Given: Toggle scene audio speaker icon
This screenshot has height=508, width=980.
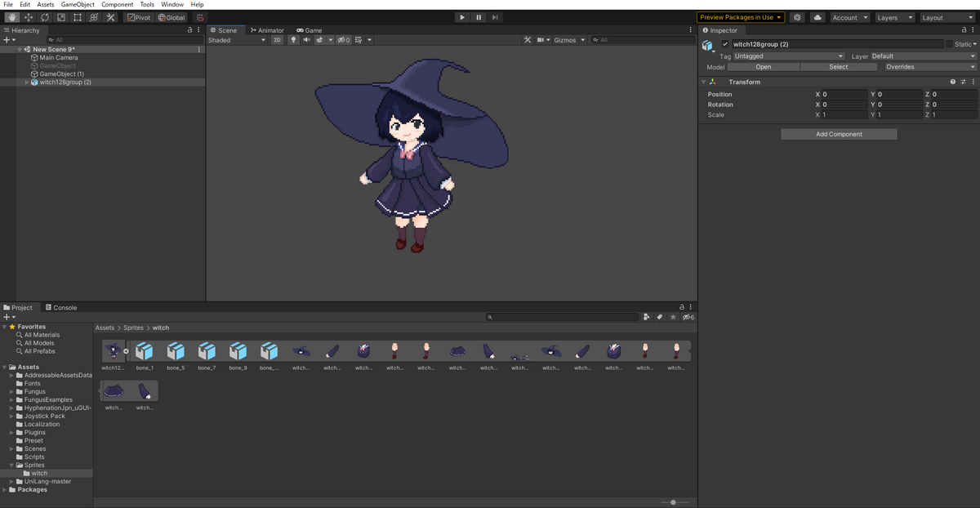Looking at the screenshot, I should tap(306, 40).
